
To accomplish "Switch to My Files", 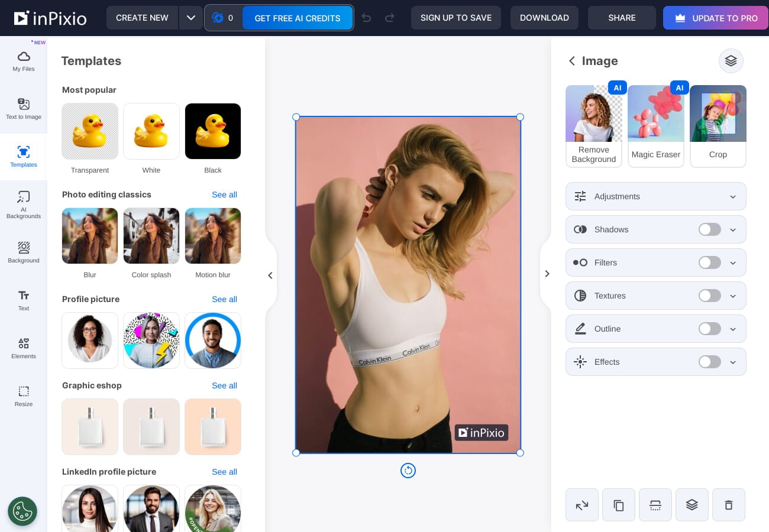I will (x=24, y=61).
